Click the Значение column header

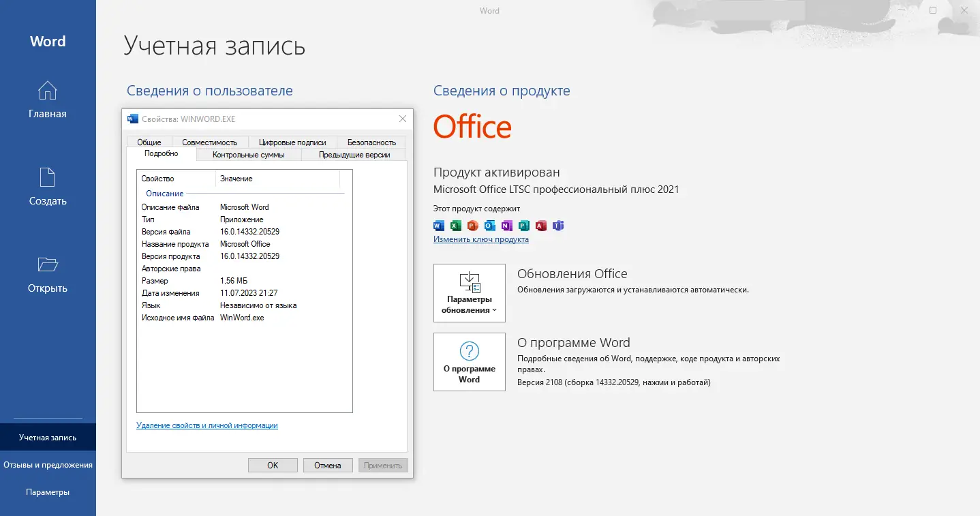[x=277, y=179]
